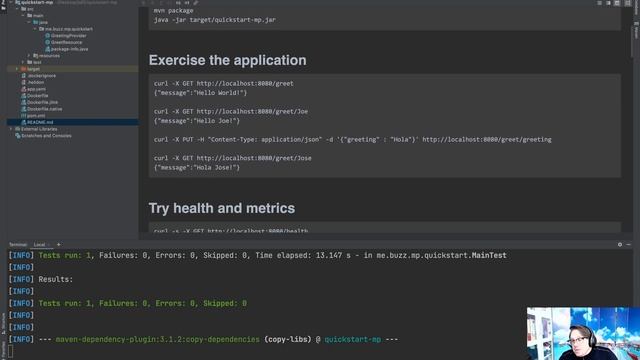The image size is (640, 360).
Task: Click the resources folder icon
Action: pyautogui.click(x=36, y=56)
